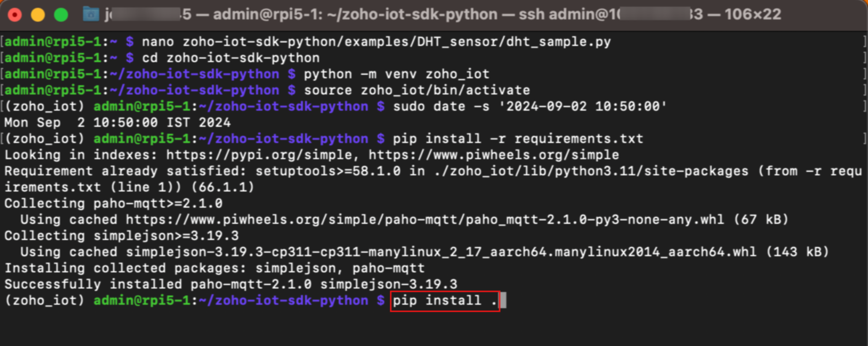Click the red close window button

click(15, 15)
